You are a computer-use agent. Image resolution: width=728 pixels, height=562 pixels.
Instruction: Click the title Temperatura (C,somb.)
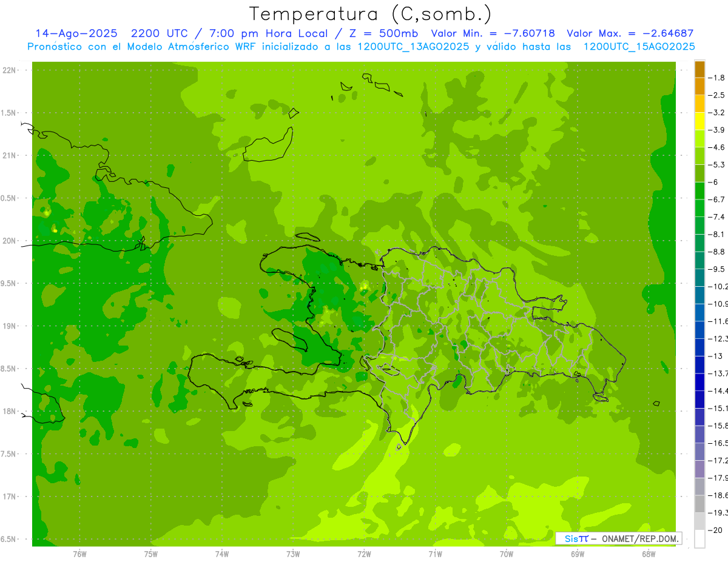coord(370,15)
